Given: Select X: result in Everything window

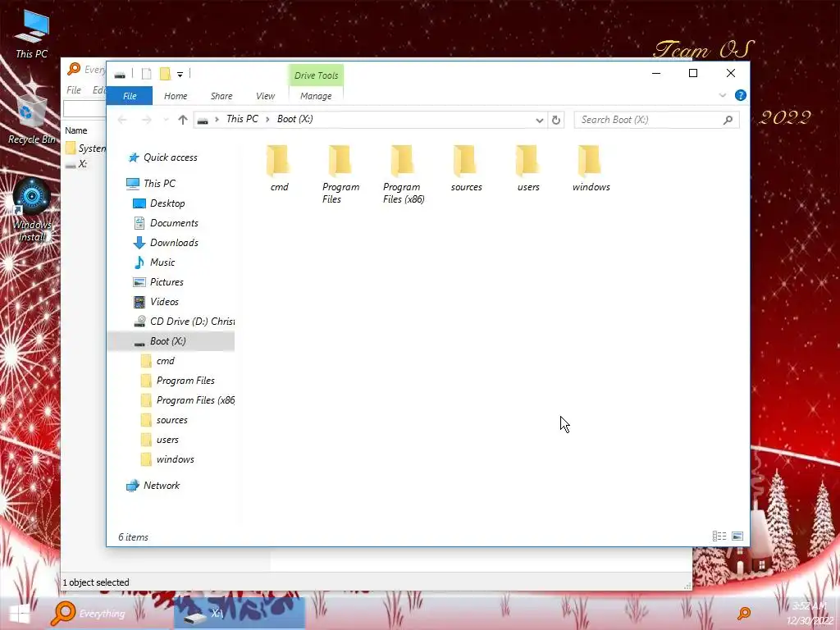Looking at the screenshot, I should tap(83, 164).
